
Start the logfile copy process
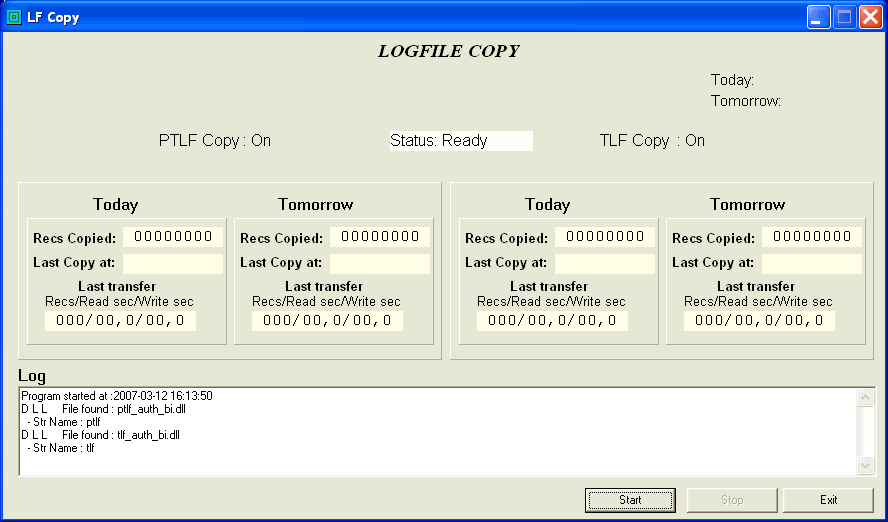click(630, 500)
